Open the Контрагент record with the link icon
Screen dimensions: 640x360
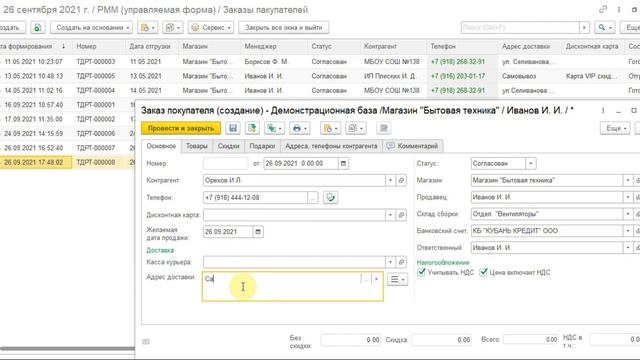coord(401,180)
